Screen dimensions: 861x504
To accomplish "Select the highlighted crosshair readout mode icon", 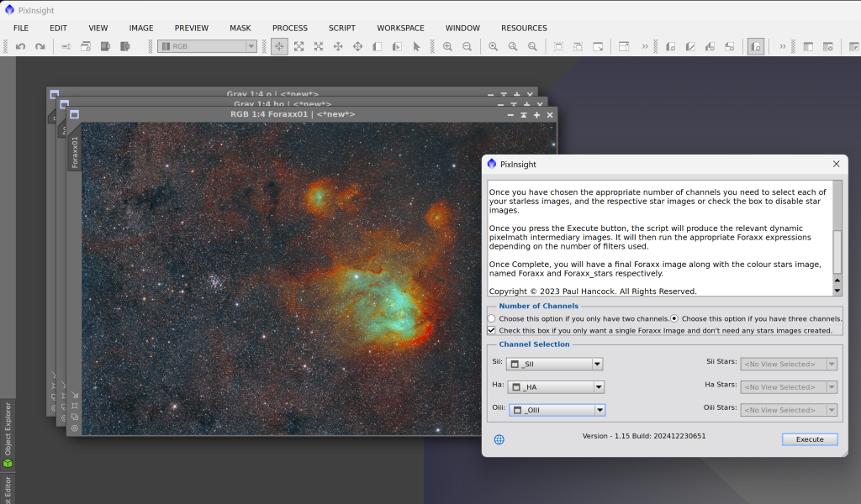I will pyautogui.click(x=279, y=47).
